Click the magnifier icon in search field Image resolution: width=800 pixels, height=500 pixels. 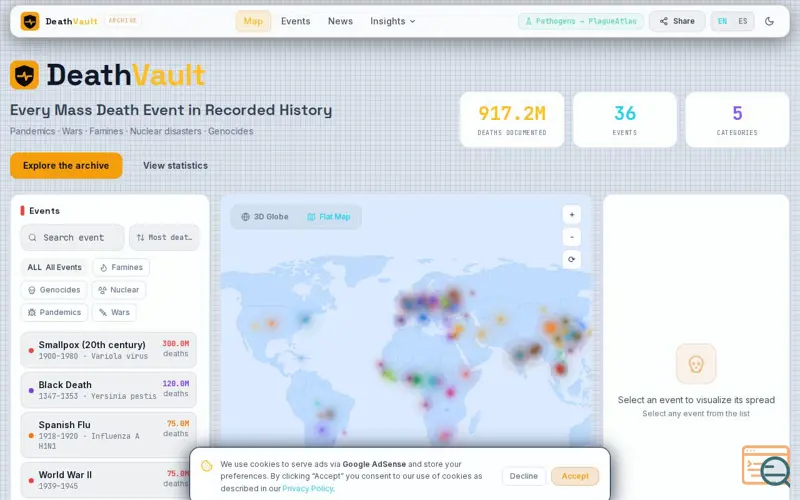pyautogui.click(x=33, y=238)
